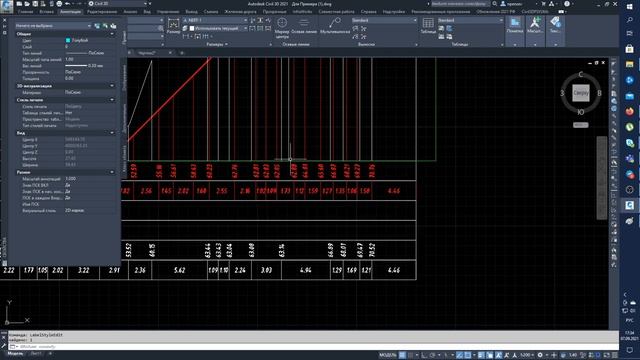Click the Quick Select icon in Properties palette

click(113, 26)
